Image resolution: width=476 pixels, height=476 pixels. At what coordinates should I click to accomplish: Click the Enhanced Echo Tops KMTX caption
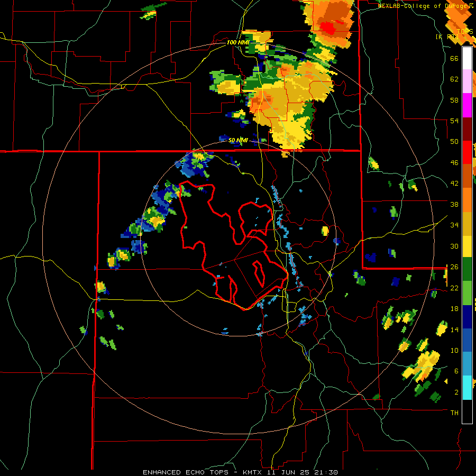[240, 472]
